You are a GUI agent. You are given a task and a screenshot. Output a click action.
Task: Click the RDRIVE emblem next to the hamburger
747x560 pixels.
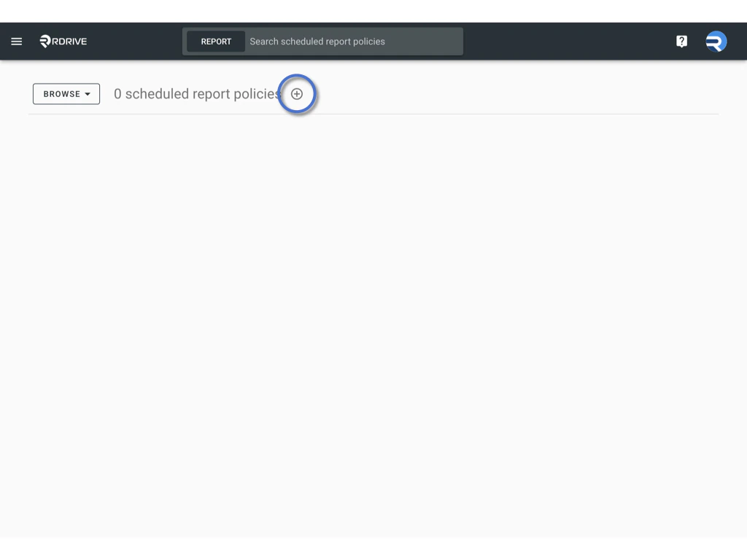(44, 41)
